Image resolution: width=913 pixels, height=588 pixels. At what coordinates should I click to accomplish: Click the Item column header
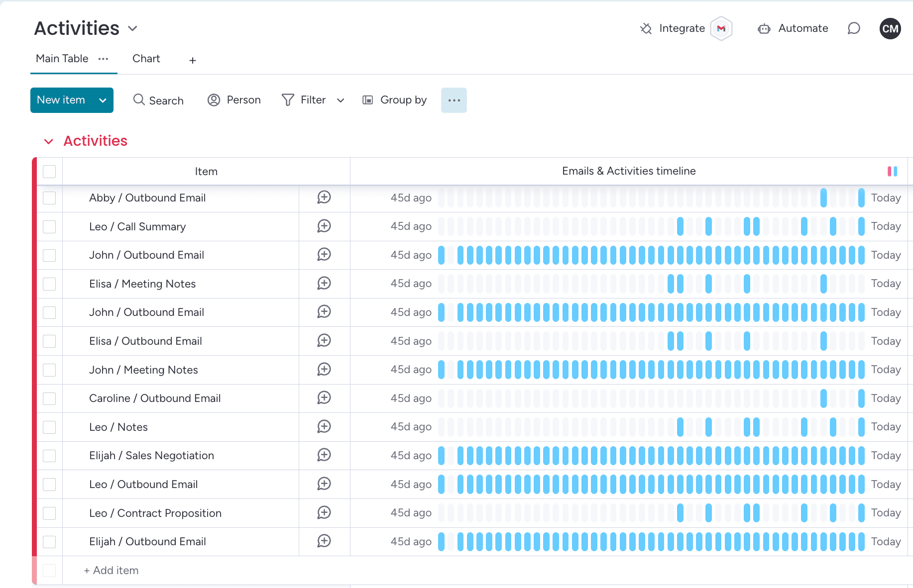pyautogui.click(x=206, y=172)
